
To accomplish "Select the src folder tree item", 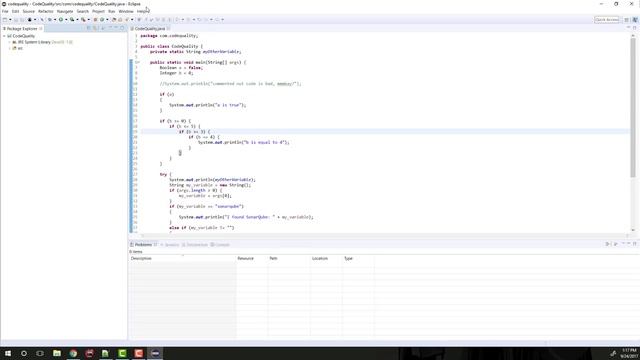I will tap(18, 48).
